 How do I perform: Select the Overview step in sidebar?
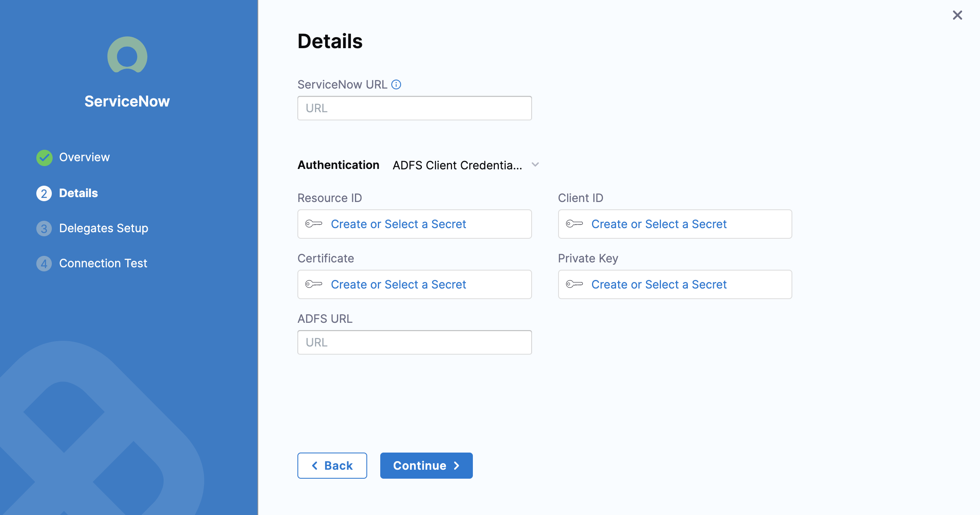pos(84,157)
